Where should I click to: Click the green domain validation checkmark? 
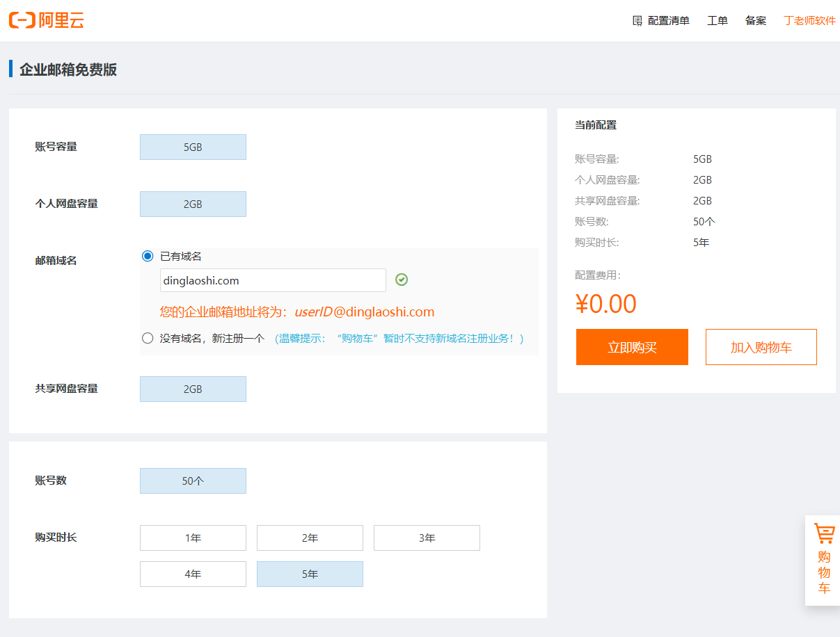(402, 280)
